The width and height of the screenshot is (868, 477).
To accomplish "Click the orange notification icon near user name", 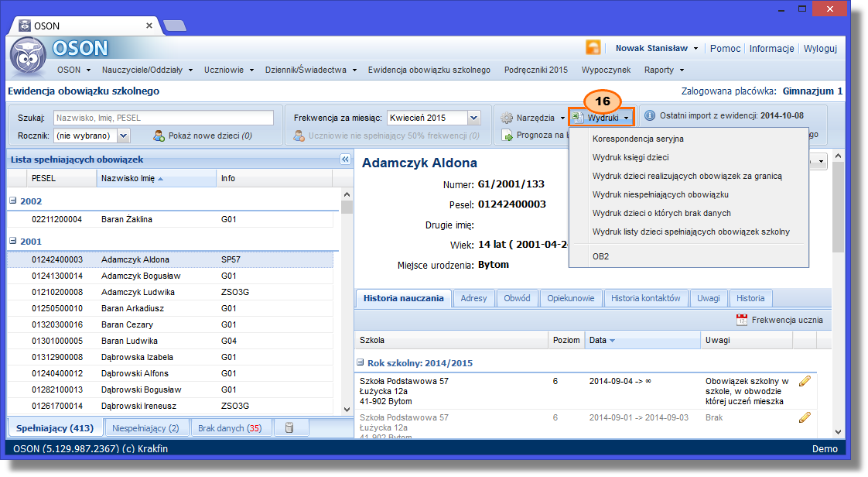I will (x=593, y=48).
